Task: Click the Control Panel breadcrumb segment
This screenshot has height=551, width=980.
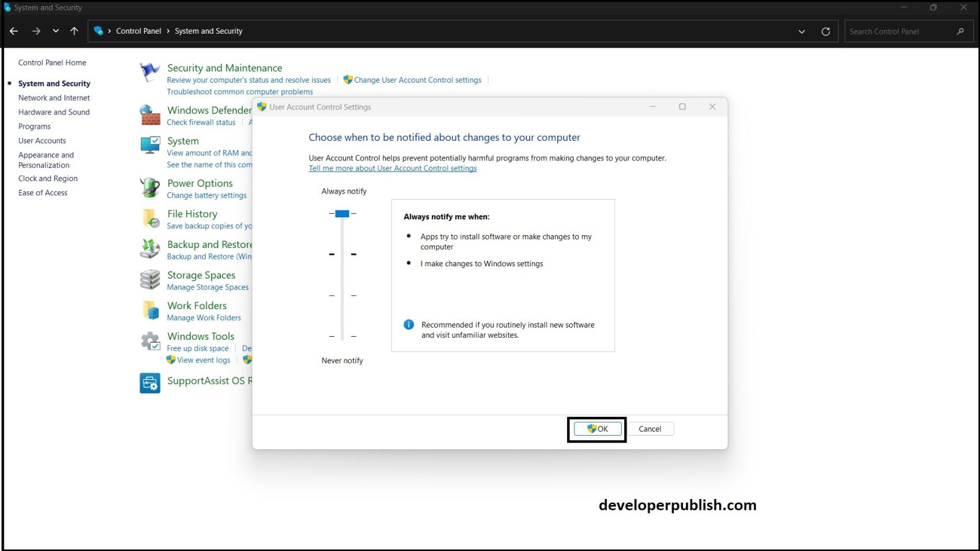Action: (138, 31)
